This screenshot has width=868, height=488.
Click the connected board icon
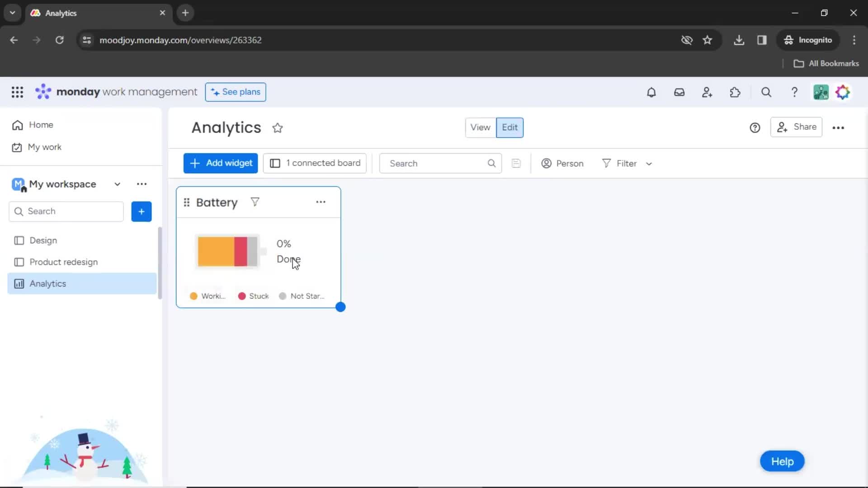275,163
